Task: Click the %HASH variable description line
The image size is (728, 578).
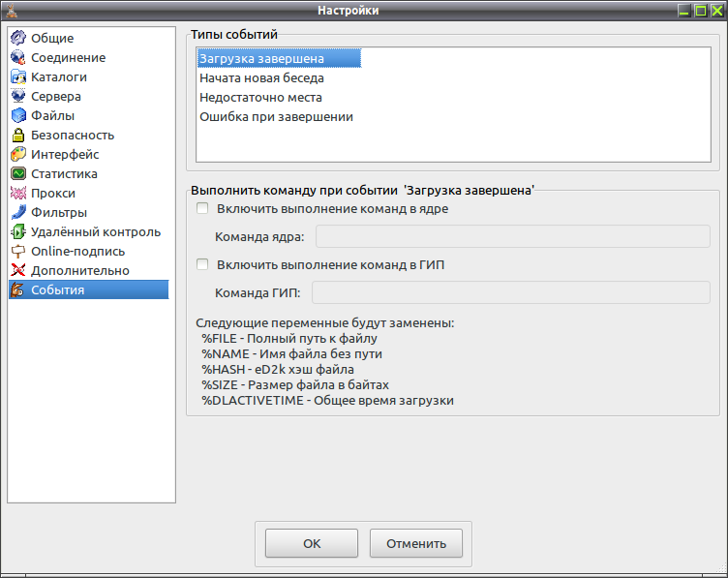Action: coord(278,370)
